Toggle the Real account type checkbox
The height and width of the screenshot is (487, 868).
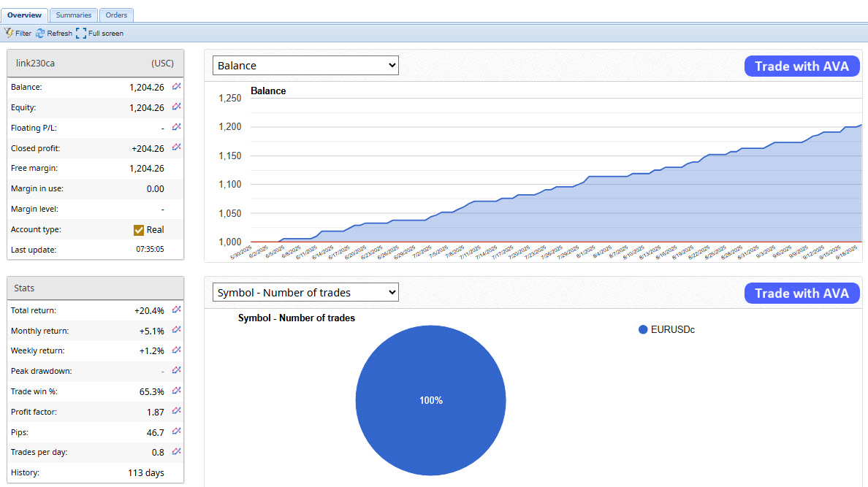point(139,230)
